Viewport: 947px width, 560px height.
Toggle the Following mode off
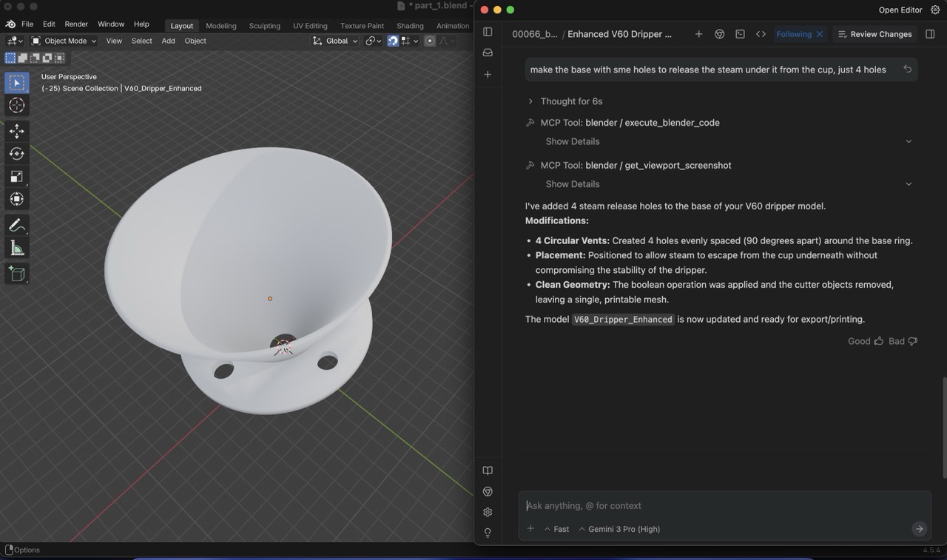tap(819, 34)
